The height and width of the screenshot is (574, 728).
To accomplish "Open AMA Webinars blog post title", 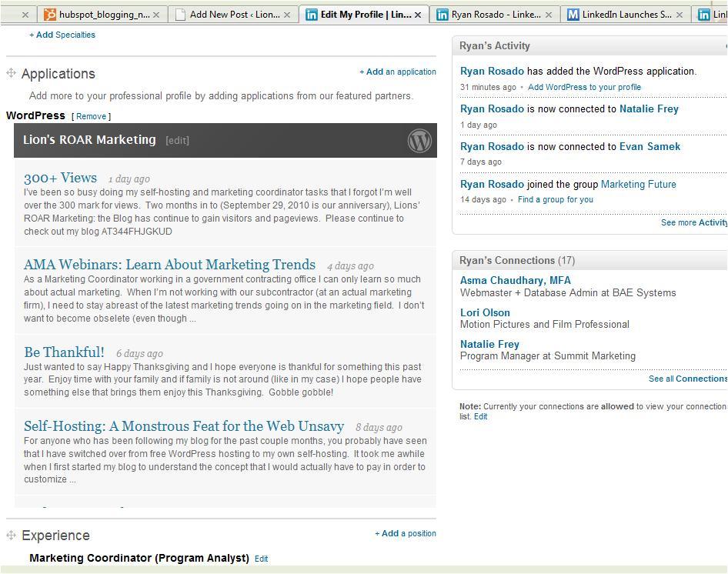I will point(169,265).
